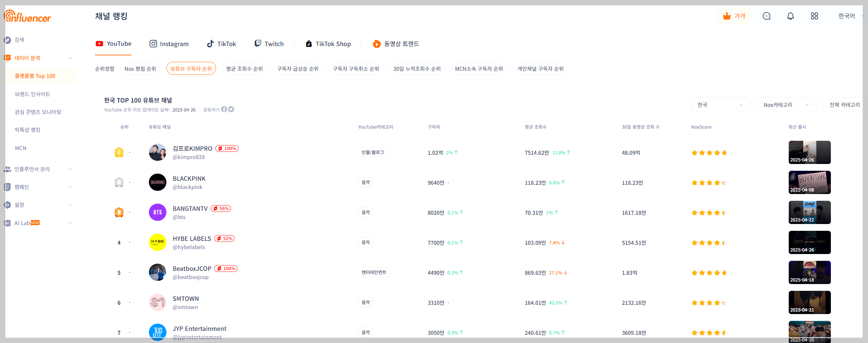This screenshot has width=868, height=343.
Task: Share the chart on Facebook
Action: tap(224, 109)
